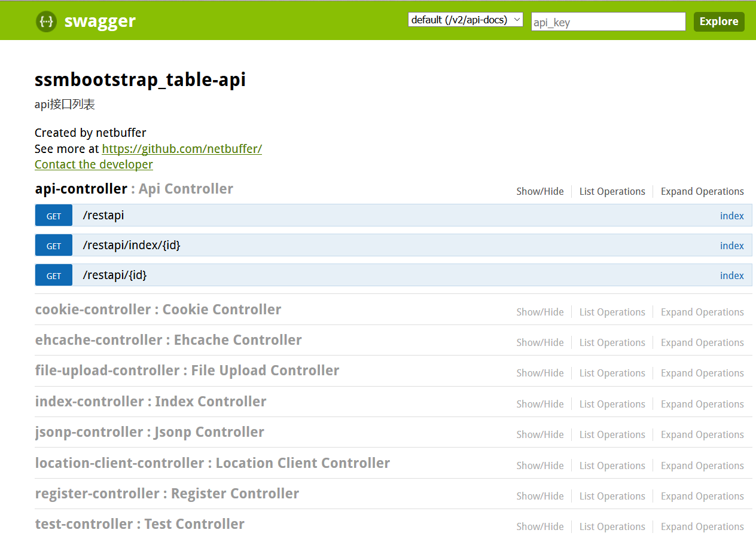Expand the file-upload-controller section
The image size is (756, 539).
(187, 370)
